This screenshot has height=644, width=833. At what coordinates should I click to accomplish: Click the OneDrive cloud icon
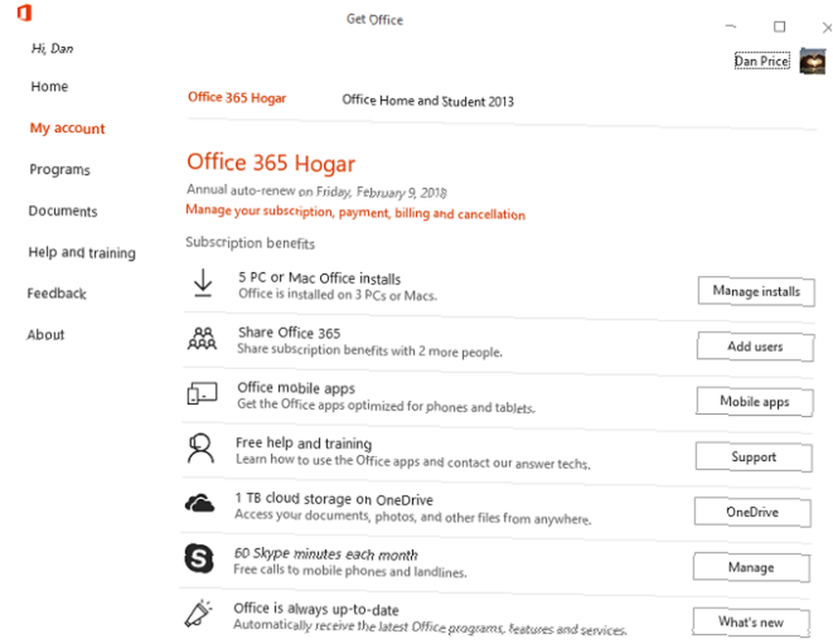pyautogui.click(x=200, y=502)
